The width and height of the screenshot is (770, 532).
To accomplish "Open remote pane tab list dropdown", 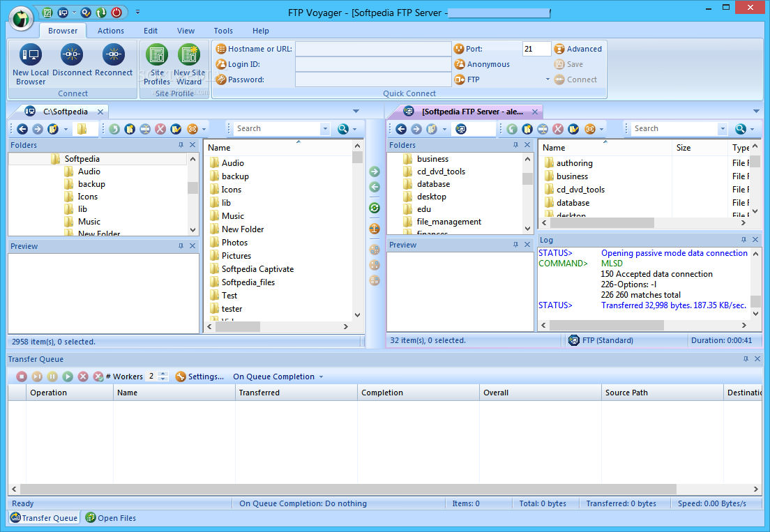I will [756, 112].
